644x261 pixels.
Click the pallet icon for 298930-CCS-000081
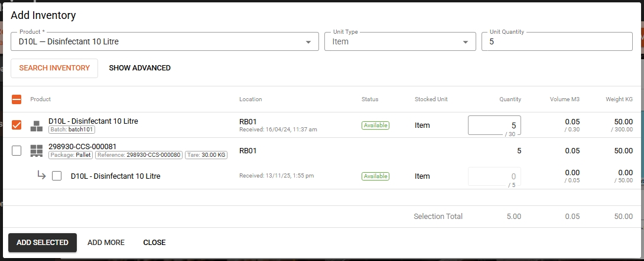click(x=37, y=151)
